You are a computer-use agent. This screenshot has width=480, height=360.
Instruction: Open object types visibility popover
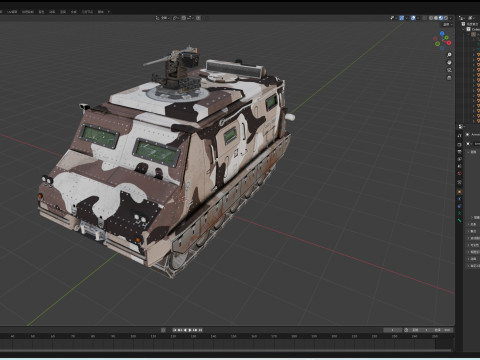(x=393, y=18)
